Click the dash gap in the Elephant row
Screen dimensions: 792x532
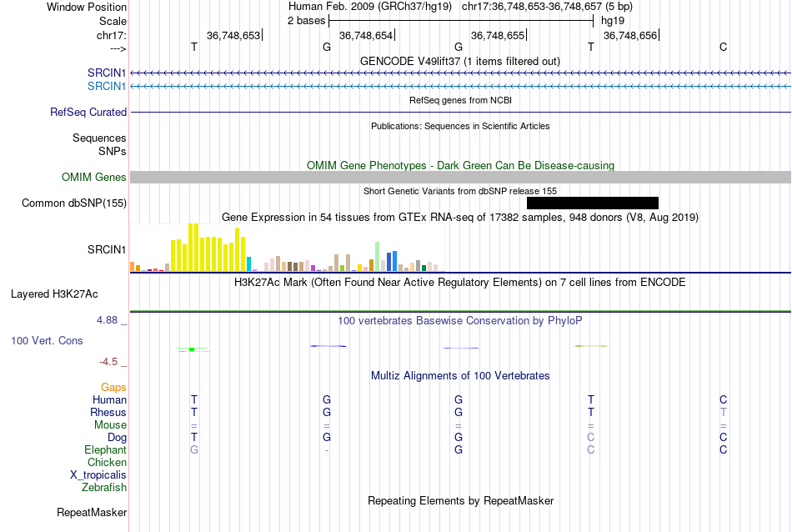coord(327,450)
